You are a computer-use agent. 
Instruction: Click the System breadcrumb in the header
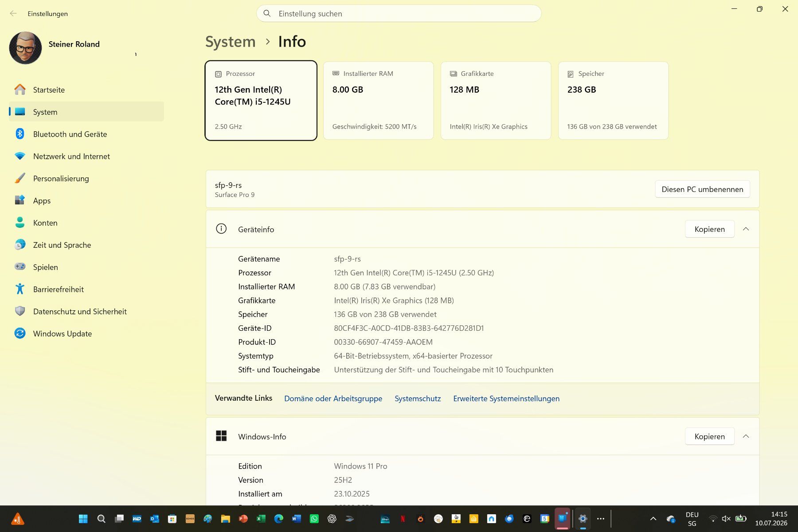coord(230,42)
